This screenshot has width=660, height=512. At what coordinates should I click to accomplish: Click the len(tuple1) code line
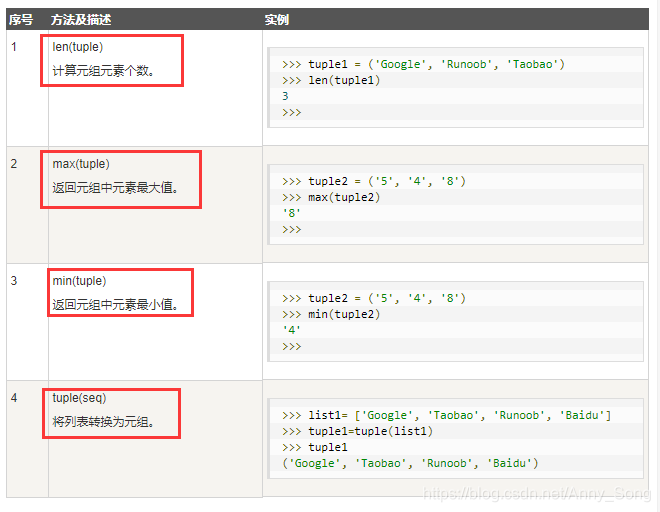pyautogui.click(x=331, y=80)
